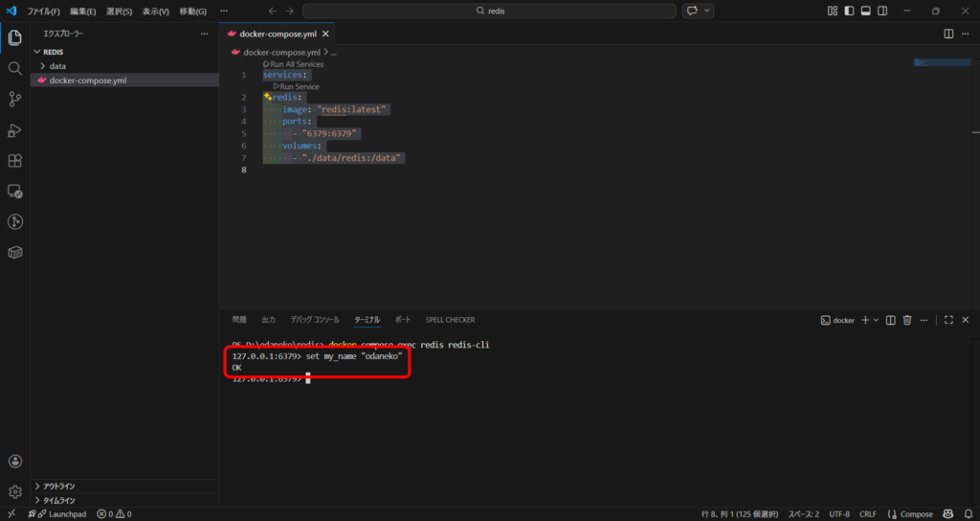Screen dimensions: 980x521
Task: Split the terminal panel
Action: pos(890,320)
